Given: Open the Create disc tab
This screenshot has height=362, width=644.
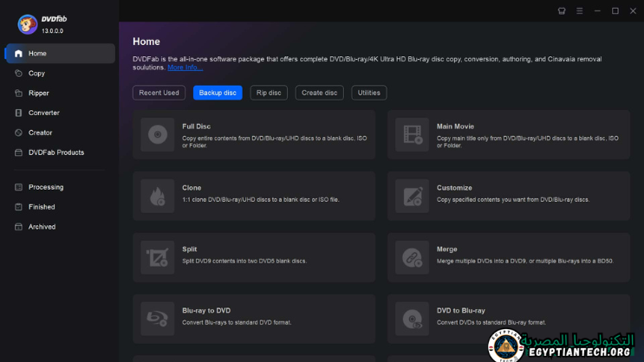Looking at the screenshot, I should coord(319,93).
